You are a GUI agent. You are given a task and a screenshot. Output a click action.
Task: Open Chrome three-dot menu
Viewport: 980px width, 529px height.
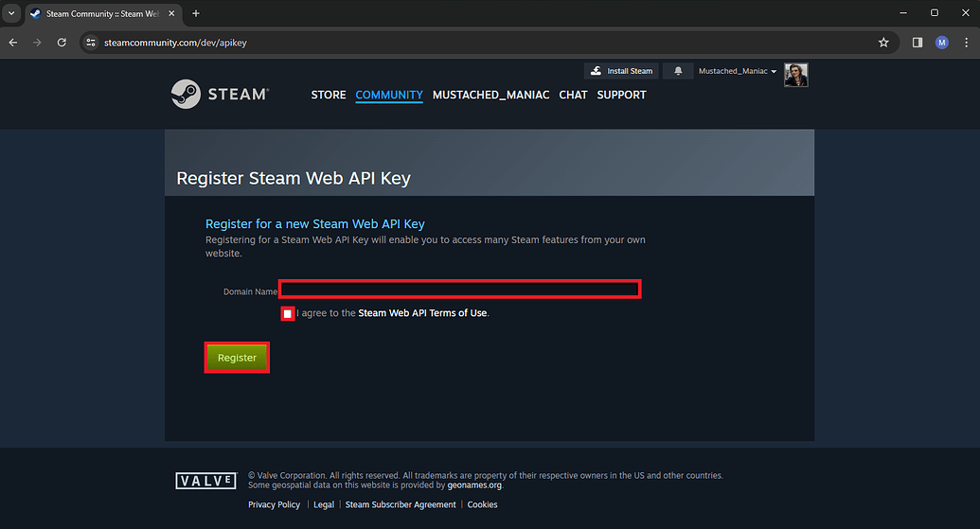click(x=966, y=43)
